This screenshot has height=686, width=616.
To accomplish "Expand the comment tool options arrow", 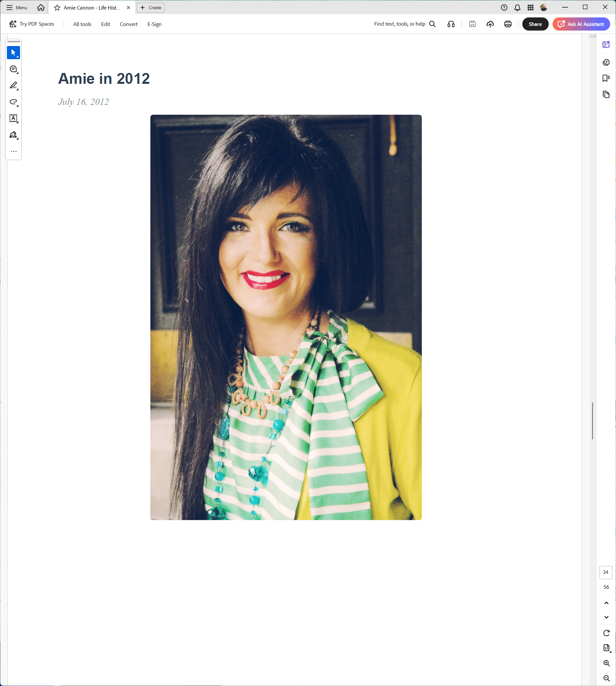I will [x=17, y=73].
